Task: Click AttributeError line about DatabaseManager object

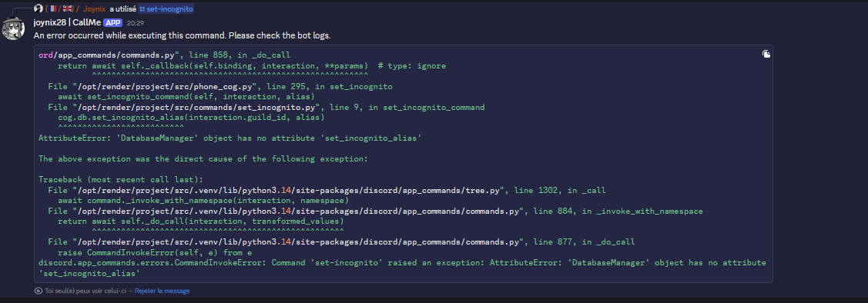Action: [230, 138]
